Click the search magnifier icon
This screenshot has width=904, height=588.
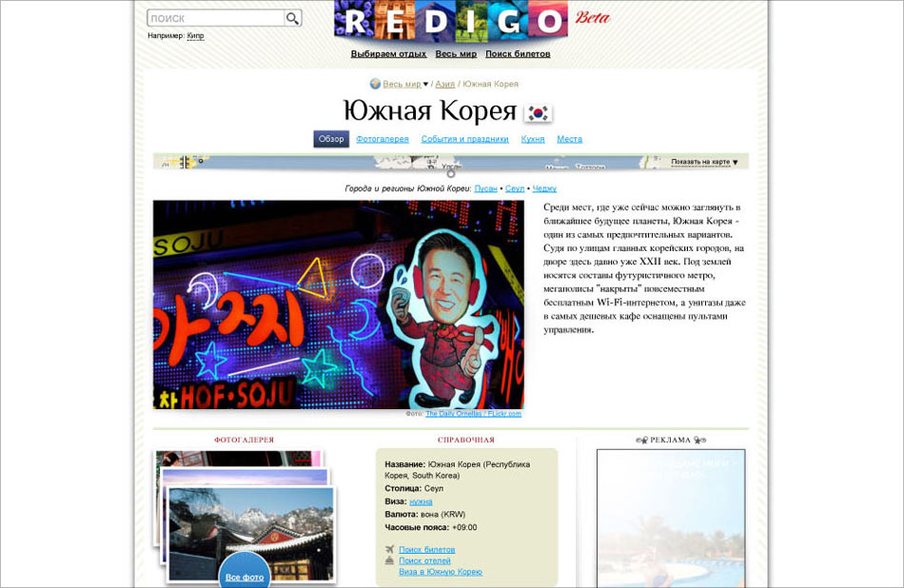click(293, 18)
